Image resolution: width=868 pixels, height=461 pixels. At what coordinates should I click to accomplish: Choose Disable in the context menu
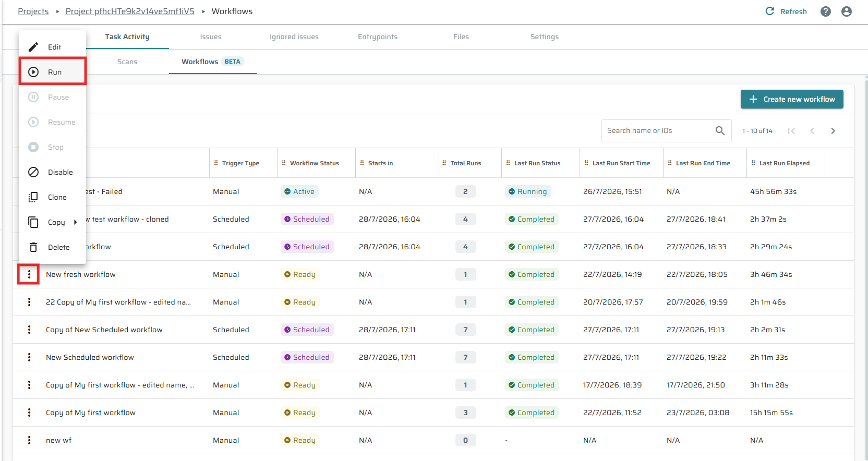click(x=52, y=172)
